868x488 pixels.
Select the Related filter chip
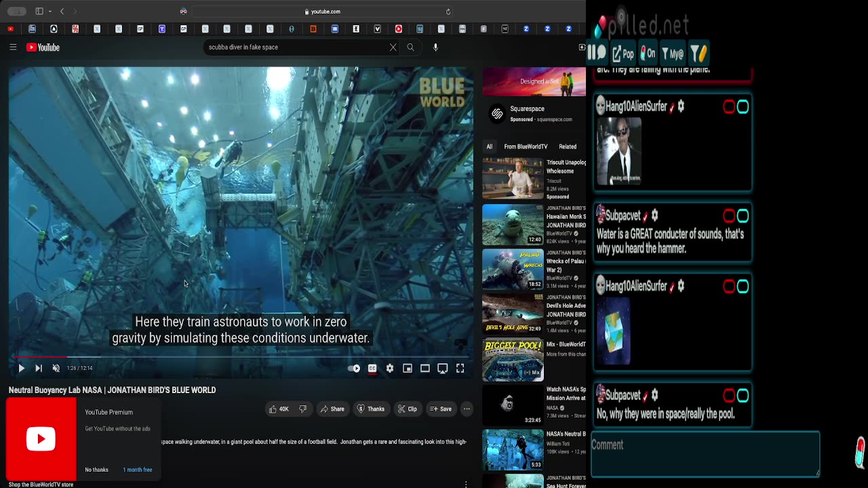pyautogui.click(x=568, y=146)
